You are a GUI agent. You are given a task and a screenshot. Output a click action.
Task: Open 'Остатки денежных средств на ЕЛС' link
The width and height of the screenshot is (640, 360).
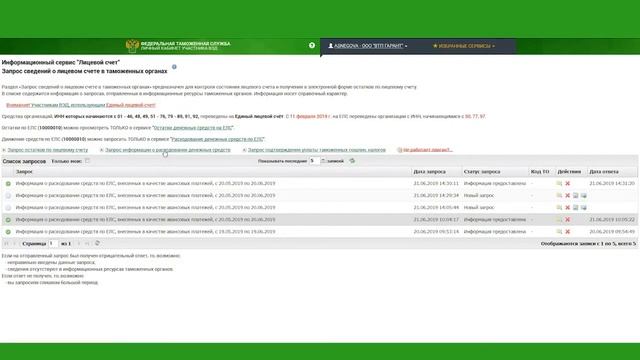point(193,128)
